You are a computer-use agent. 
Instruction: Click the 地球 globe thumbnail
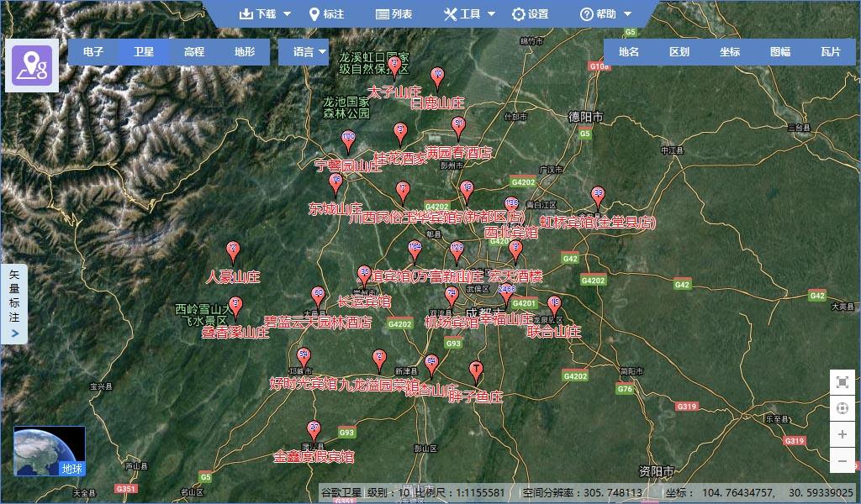(50, 451)
